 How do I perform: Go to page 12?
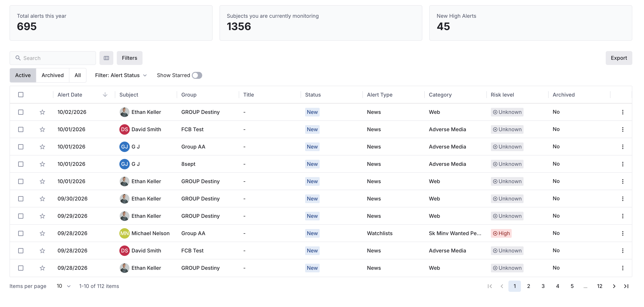point(599,286)
